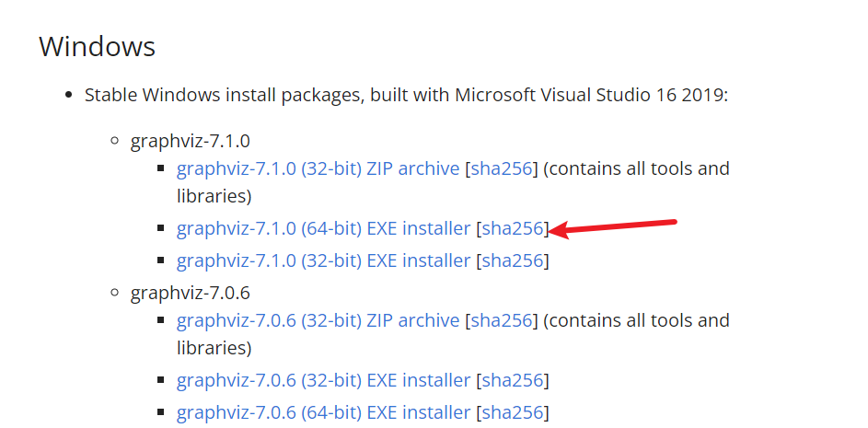Click 'contains all tools' note under 7.0.6
The height and width of the screenshot is (428, 868).
click(453, 334)
